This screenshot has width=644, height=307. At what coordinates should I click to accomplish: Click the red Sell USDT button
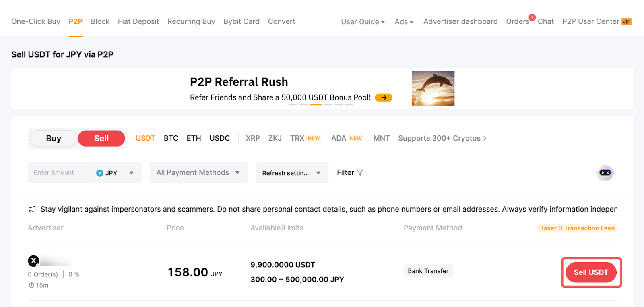[591, 272]
